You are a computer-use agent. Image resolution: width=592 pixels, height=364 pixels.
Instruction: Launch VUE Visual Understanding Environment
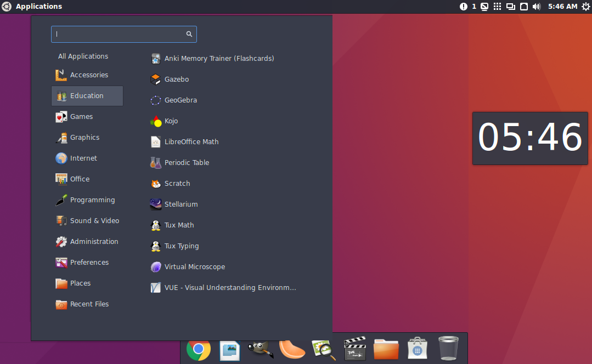(x=223, y=287)
